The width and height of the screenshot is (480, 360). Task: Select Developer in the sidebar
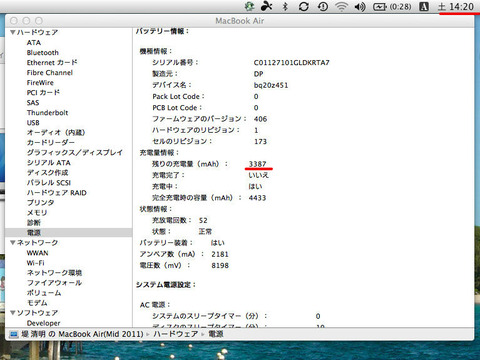tap(43, 323)
